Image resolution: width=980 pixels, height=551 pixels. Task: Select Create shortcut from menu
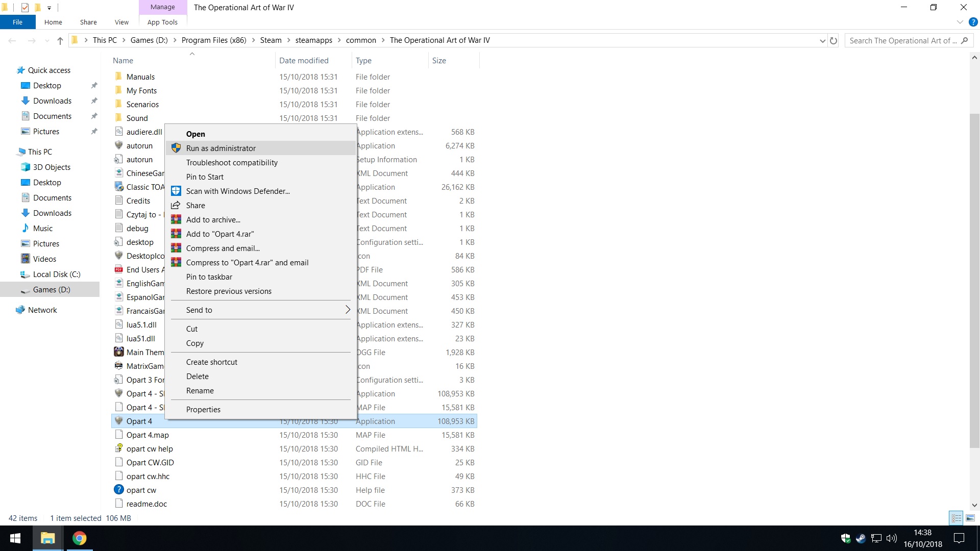coord(261,362)
